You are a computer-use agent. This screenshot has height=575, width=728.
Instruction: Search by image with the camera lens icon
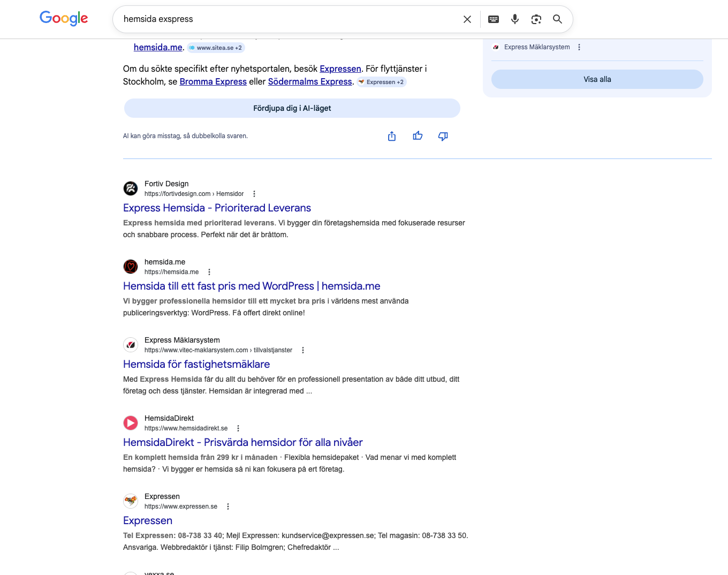click(536, 19)
